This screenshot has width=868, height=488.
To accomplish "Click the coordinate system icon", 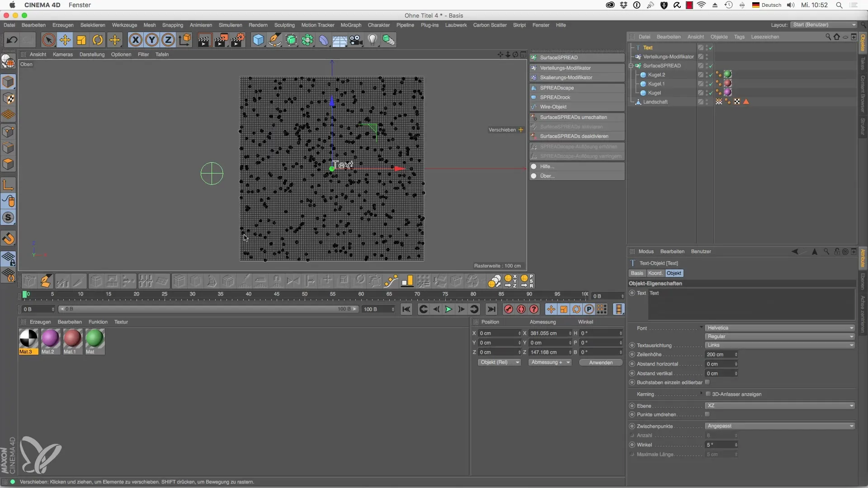I will 185,40.
